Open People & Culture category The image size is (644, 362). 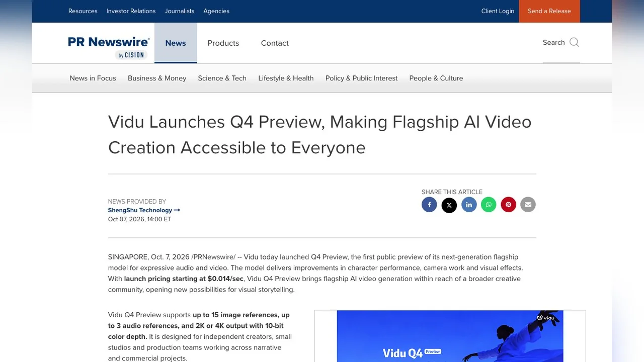(436, 78)
